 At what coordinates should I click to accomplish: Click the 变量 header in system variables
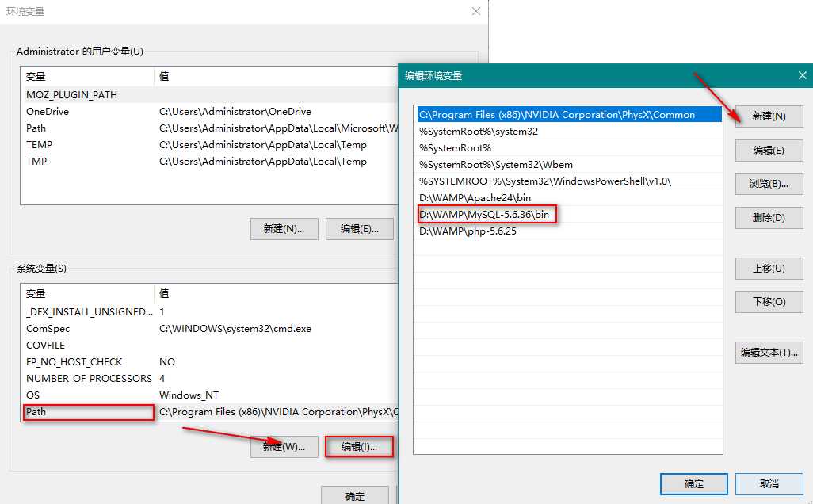[x=87, y=293]
